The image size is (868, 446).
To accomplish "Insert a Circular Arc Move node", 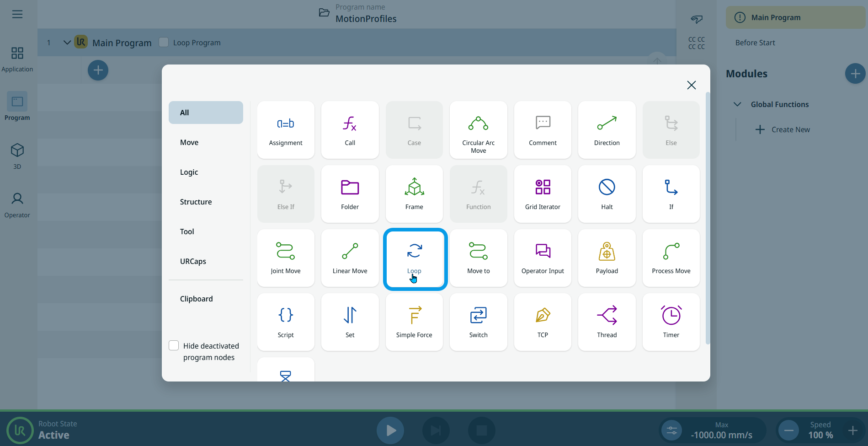I will click(478, 130).
